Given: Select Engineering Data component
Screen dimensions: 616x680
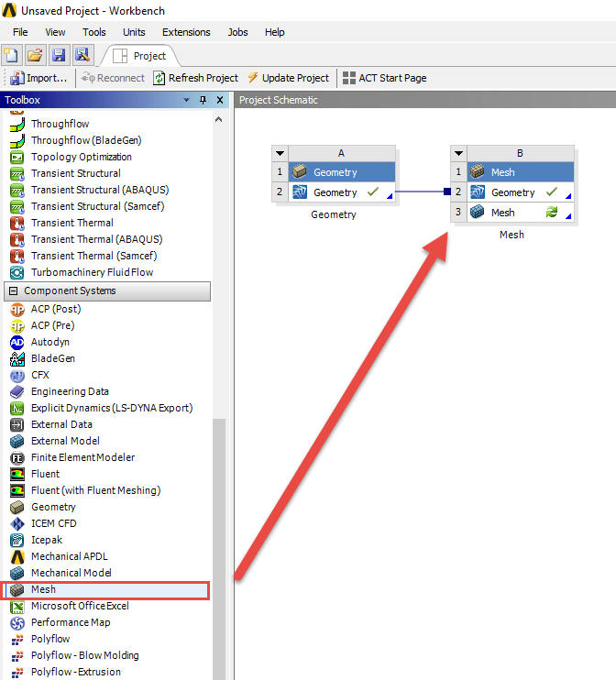Looking at the screenshot, I should click(x=70, y=391).
